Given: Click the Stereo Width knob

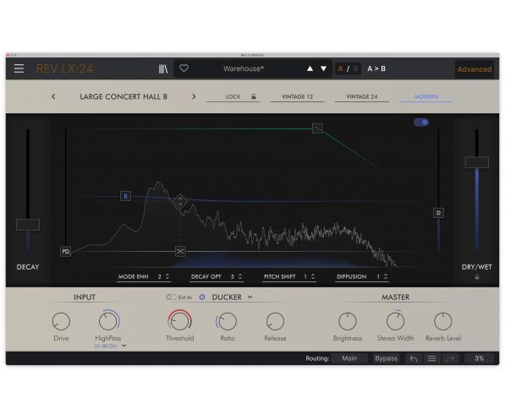Looking at the screenshot, I should point(395,321).
